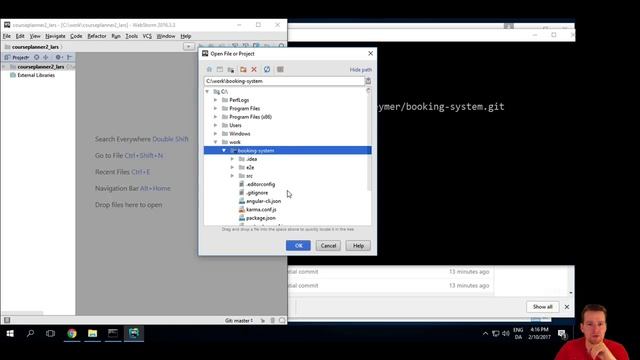Open the Navigate menu
Screen dimensions: 640x360
(55, 36)
